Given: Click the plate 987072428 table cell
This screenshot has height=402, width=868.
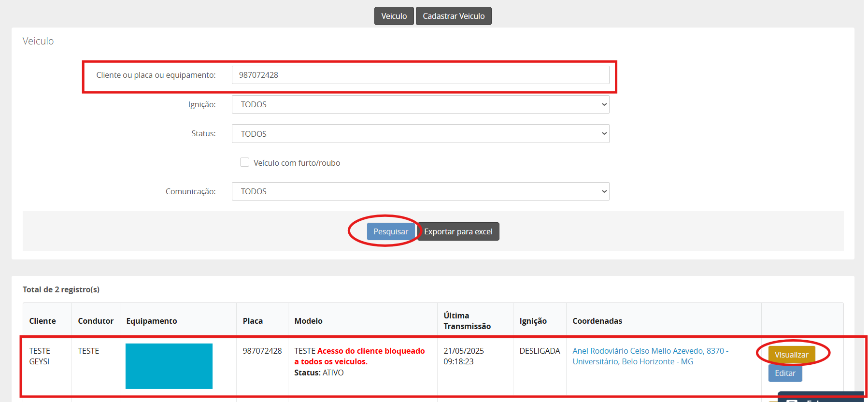Looking at the screenshot, I should coord(262,351).
